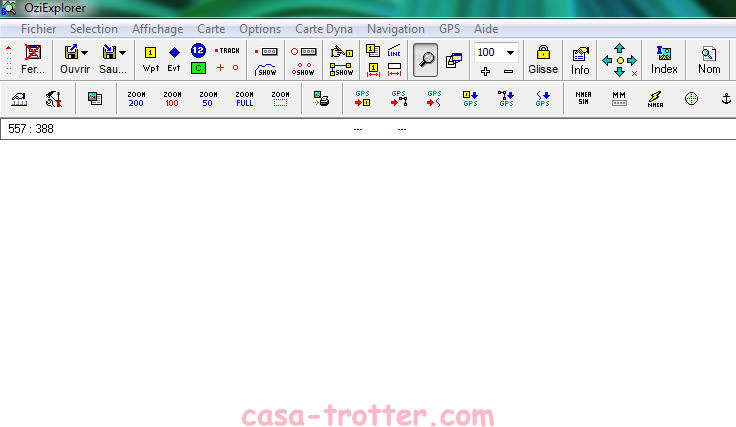
Task: Click the map image properties icon
Action: [x=95, y=99]
